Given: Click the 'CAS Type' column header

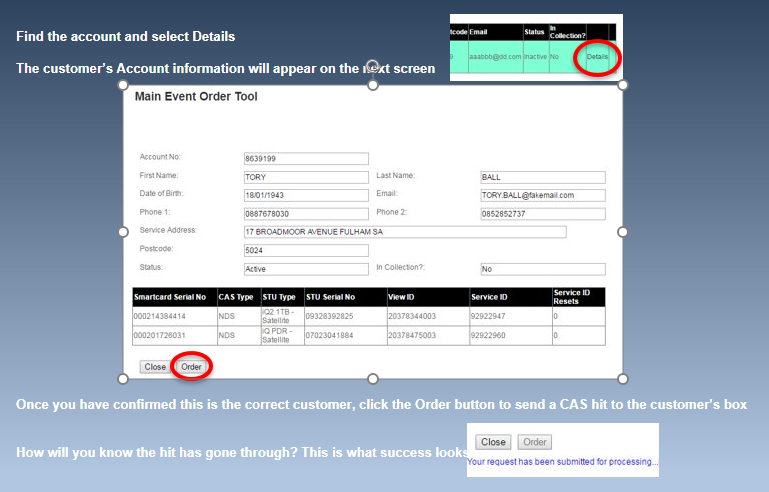Looking at the screenshot, I should pos(239,297).
